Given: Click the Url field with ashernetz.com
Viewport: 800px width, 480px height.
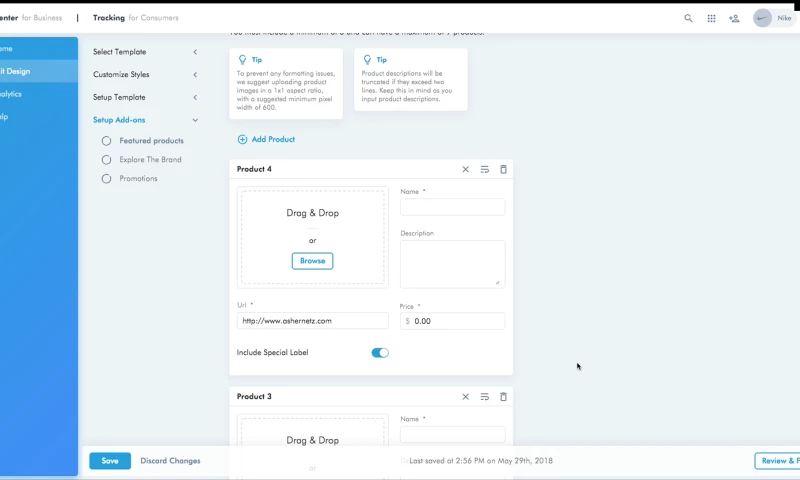Looking at the screenshot, I should [312, 321].
